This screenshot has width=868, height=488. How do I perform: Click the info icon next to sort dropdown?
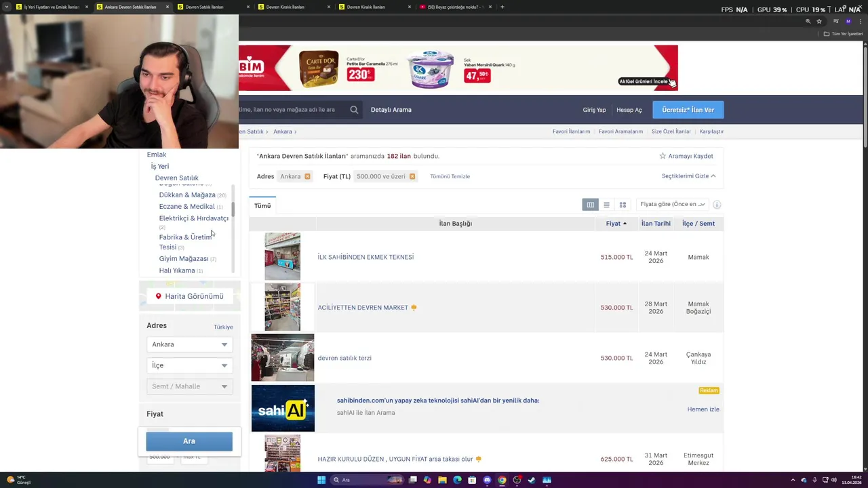(717, 205)
